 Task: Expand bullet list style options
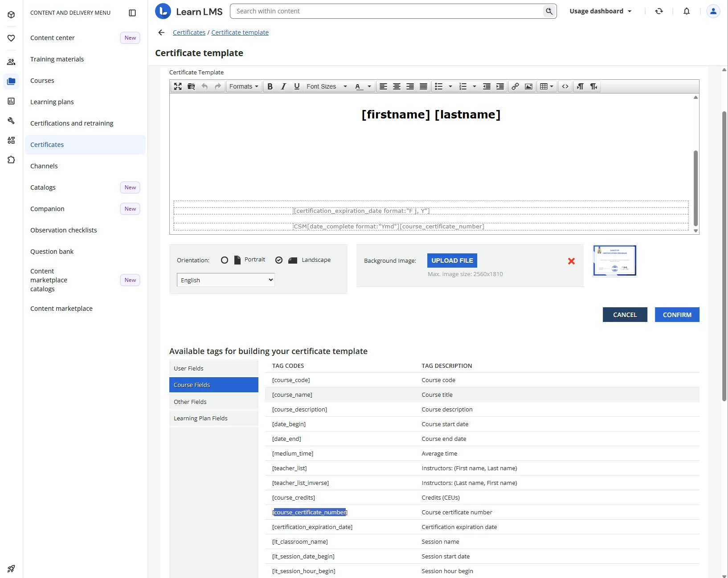[450, 86]
